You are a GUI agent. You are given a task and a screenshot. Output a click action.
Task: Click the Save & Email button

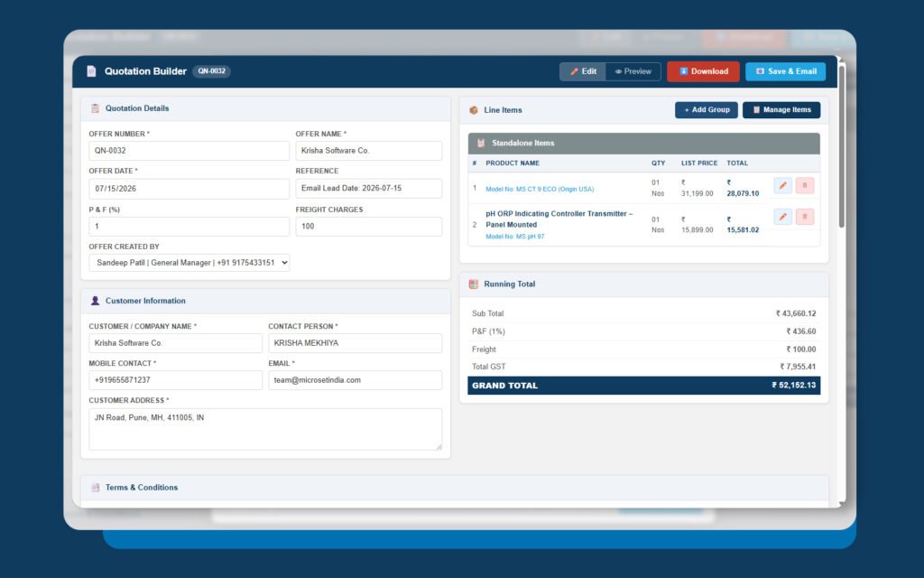coord(786,71)
